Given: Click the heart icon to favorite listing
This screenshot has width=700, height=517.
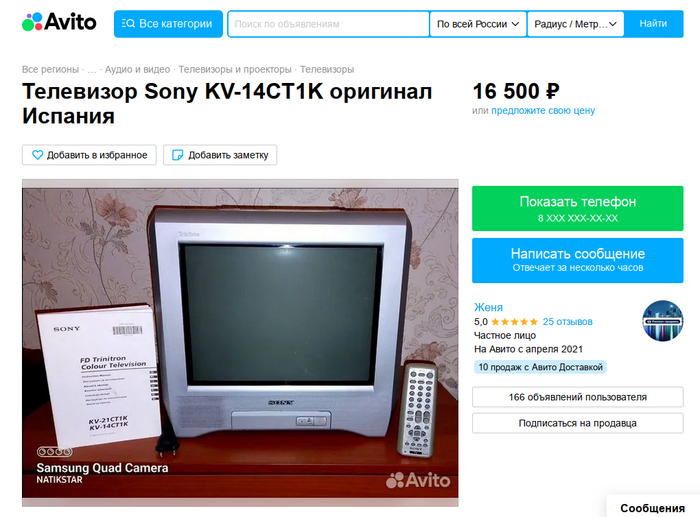Looking at the screenshot, I should point(38,155).
